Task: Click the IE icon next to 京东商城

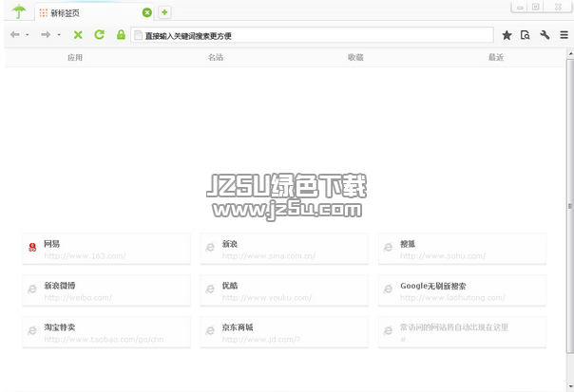Action: click(x=210, y=331)
